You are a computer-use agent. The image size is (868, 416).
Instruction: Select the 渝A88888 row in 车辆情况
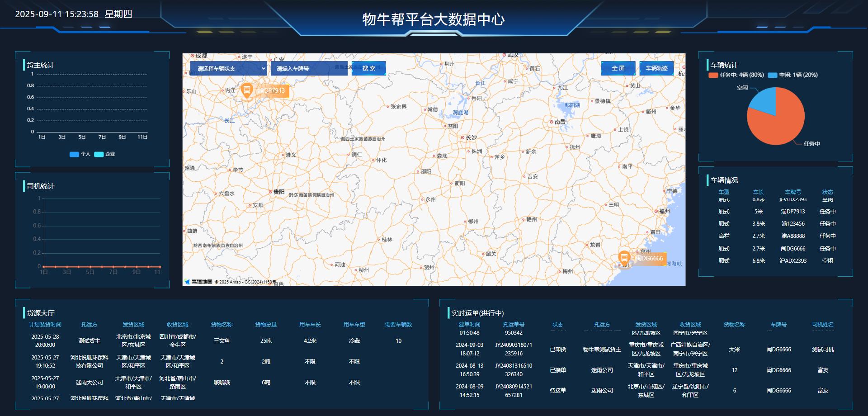(x=776, y=236)
